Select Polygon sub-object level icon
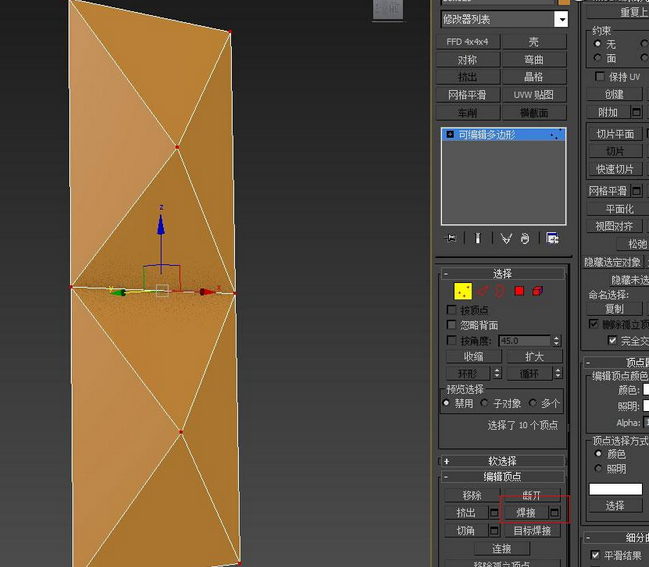The height and width of the screenshot is (567, 649). coord(519,291)
